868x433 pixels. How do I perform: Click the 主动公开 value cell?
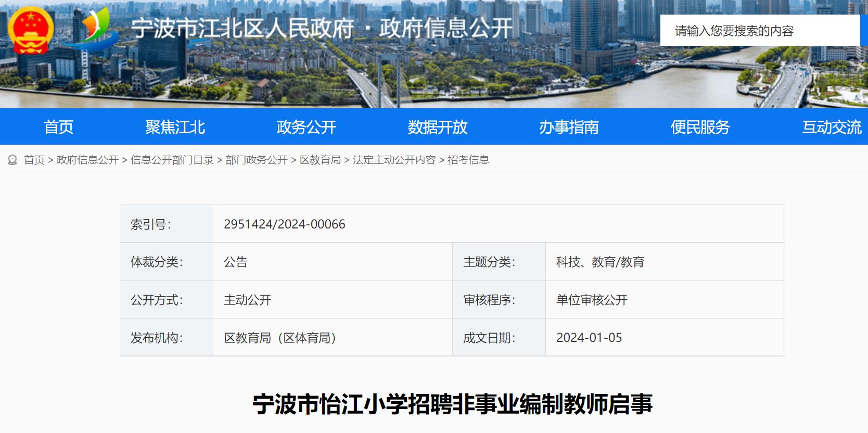(333, 300)
